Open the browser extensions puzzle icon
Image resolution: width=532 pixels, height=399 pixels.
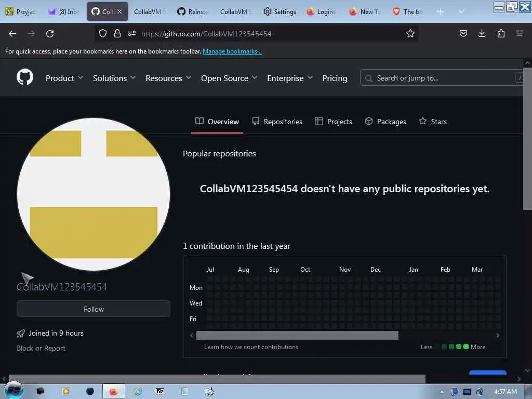(501, 33)
